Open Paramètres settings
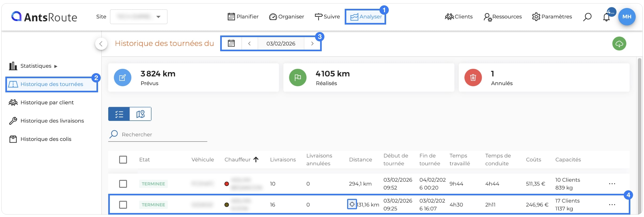 click(552, 17)
